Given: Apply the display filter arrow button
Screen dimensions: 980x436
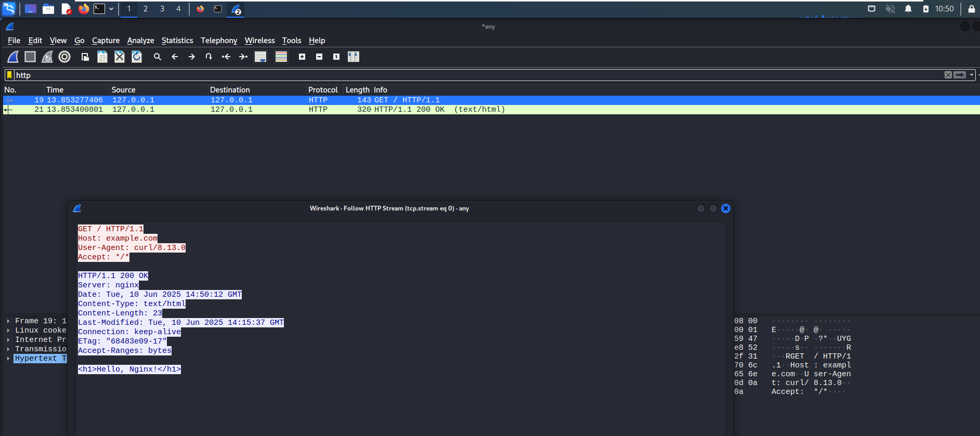Looking at the screenshot, I should click(960, 75).
